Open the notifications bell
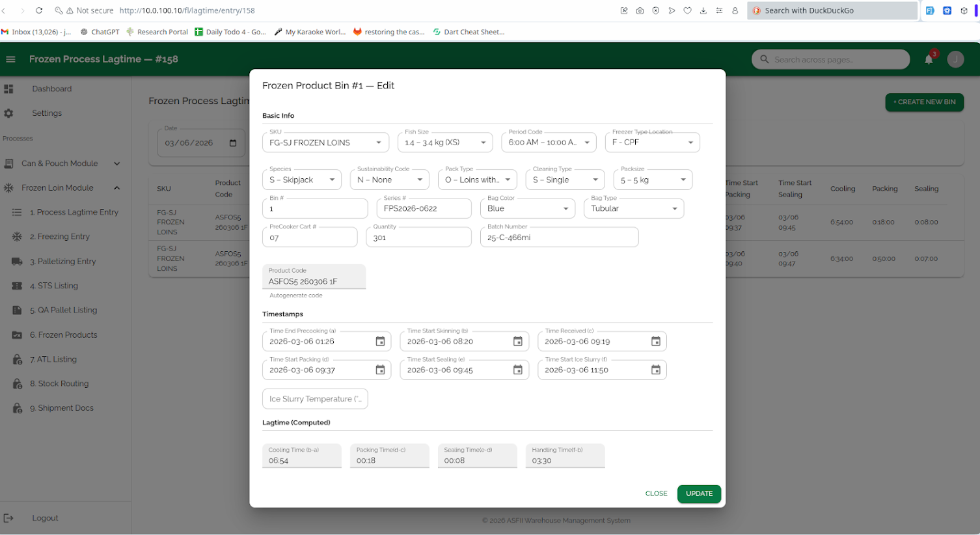The image size is (980, 535). [x=929, y=59]
